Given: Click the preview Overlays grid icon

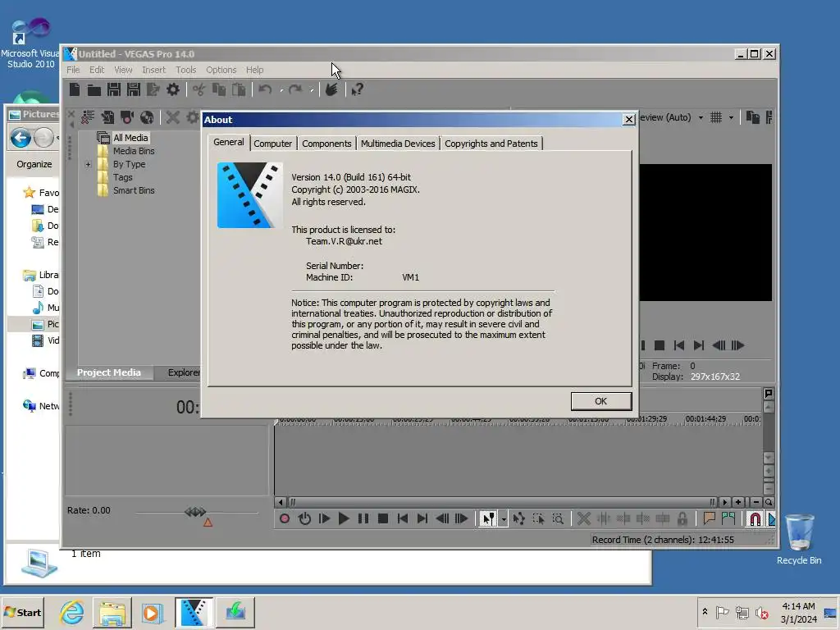Looking at the screenshot, I should click(715, 117).
